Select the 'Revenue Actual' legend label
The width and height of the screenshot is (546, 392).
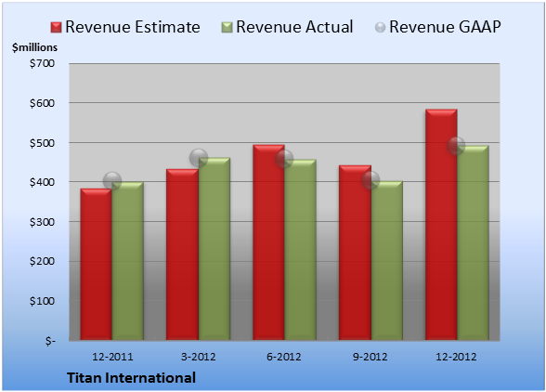click(294, 27)
